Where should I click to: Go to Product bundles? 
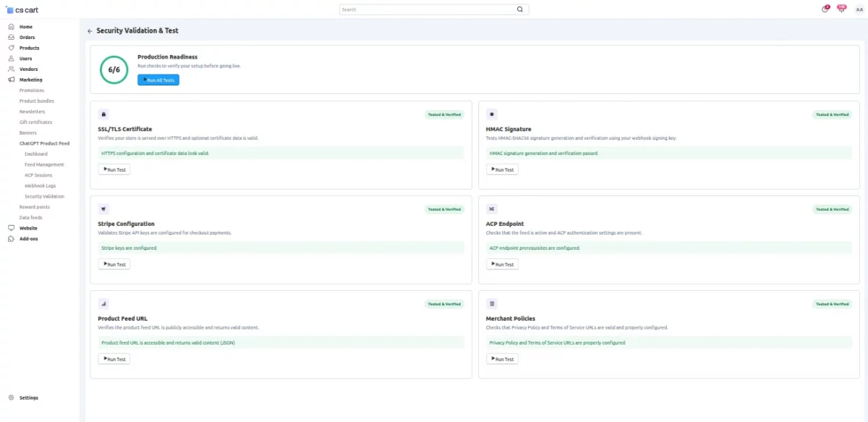point(37,101)
